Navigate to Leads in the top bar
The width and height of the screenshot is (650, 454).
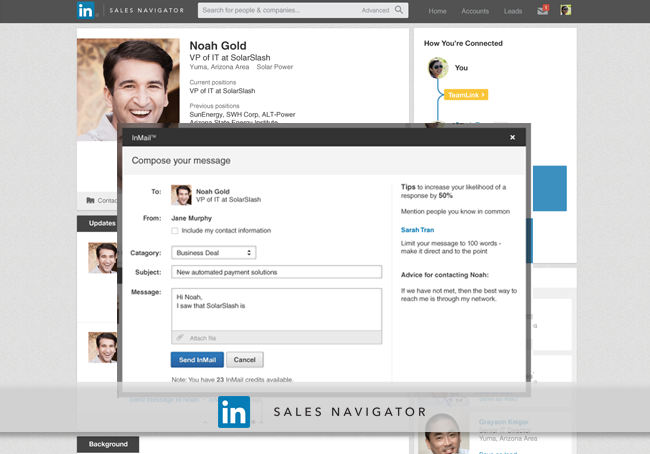[512, 11]
